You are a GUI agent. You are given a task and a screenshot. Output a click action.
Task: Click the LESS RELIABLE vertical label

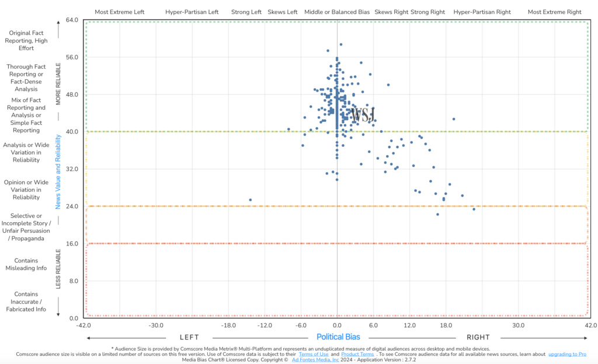click(x=58, y=269)
